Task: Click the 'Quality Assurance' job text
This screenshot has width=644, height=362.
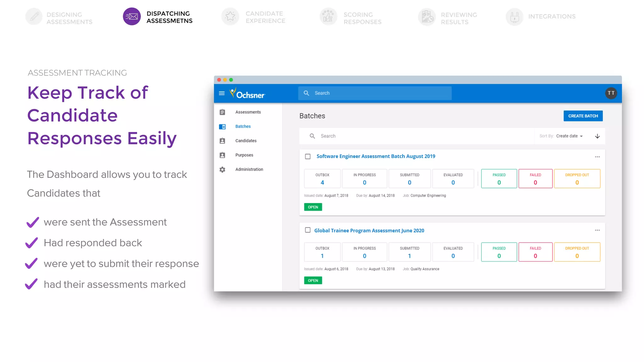Action: 425,269
